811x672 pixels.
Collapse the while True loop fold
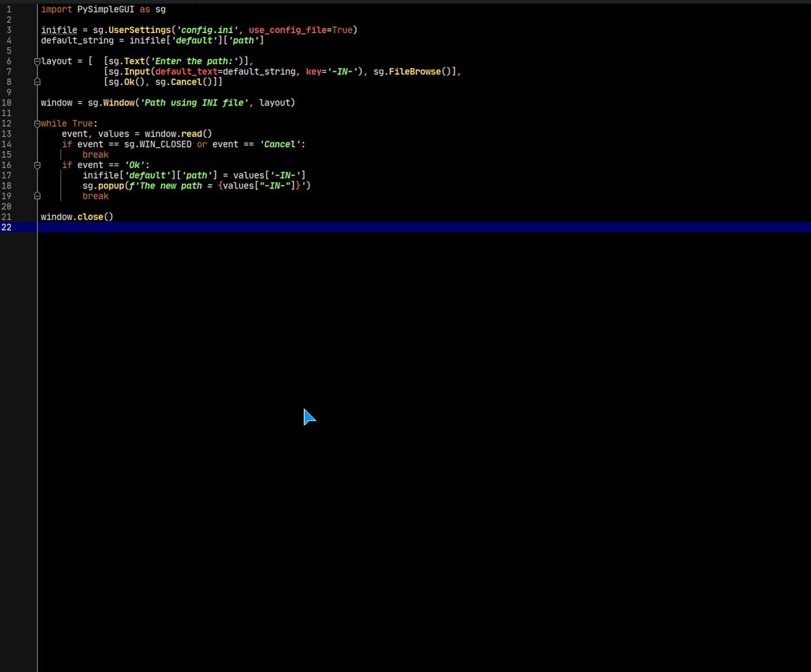[37, 123]
